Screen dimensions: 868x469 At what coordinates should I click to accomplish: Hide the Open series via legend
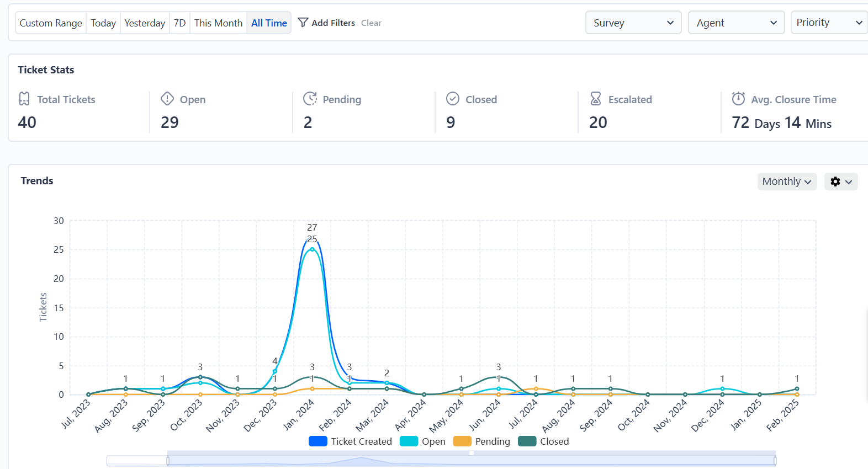[x=422, y=441]
